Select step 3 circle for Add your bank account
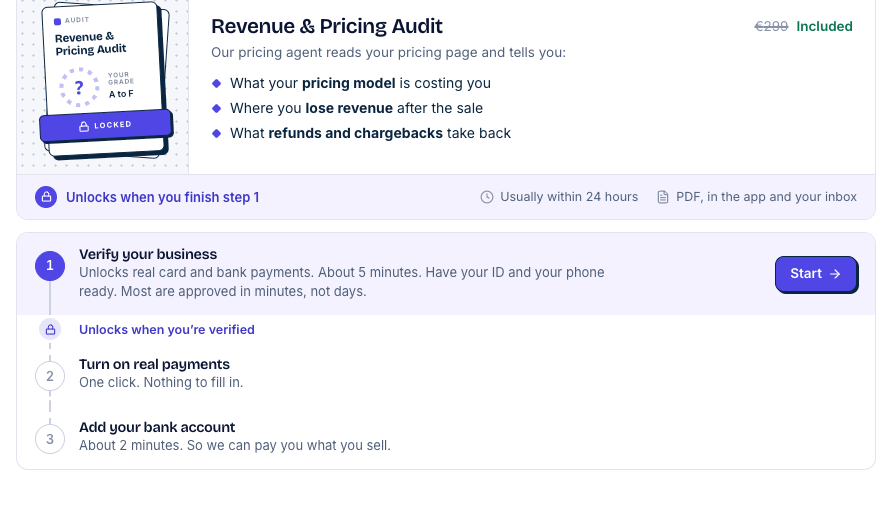The height and width of the screenshot is (532, 892). coord(50,439)
